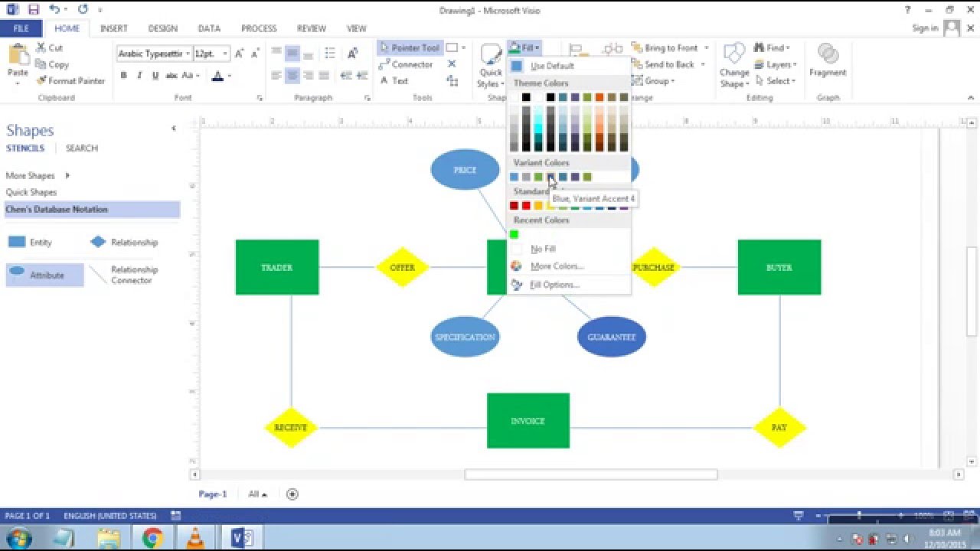Open the Font Color dropdown arrow
The image size is (980, 551).
click(229, 76)
